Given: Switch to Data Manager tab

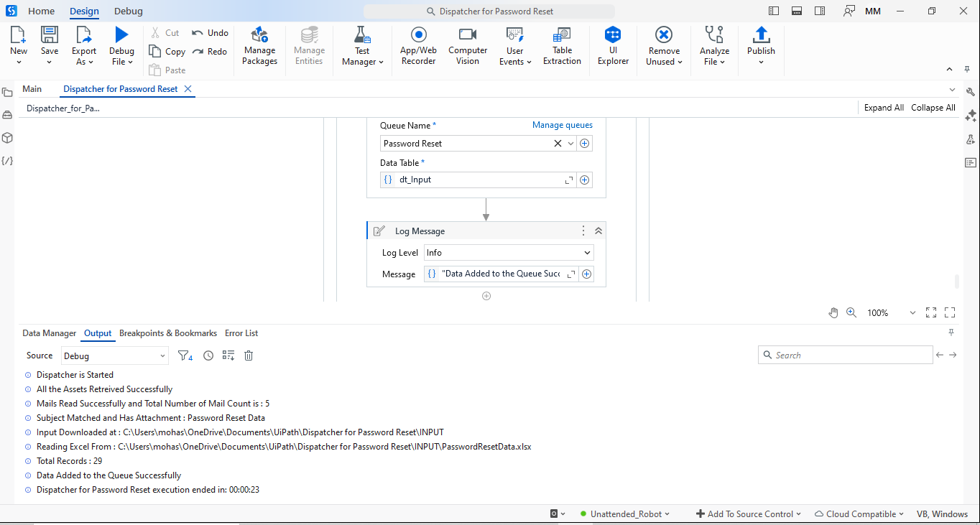Looking at the screenshot, I should pyautogui.click(x=50, y=333).
